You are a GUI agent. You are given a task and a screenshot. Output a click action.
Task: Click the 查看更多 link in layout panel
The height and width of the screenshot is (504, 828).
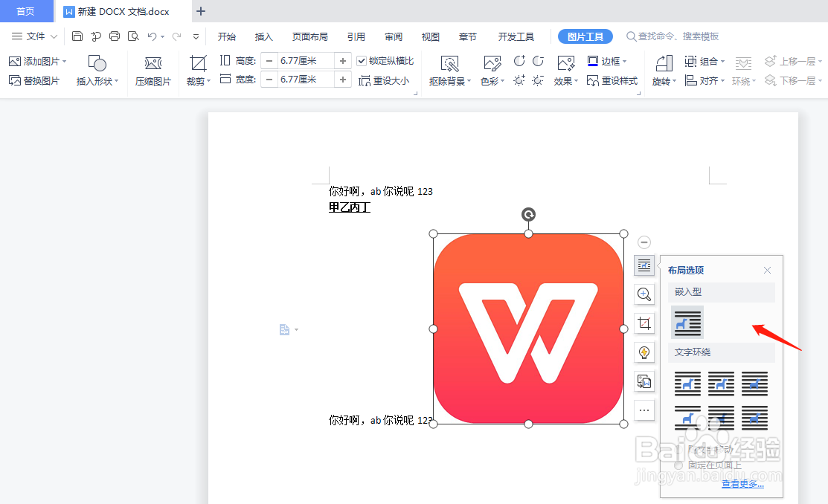742,482
